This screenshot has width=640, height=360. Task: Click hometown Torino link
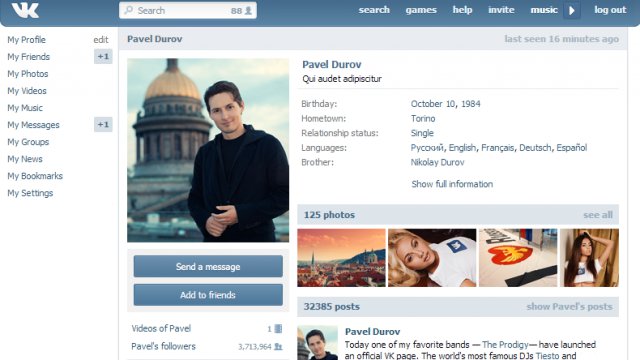[423, 119]
